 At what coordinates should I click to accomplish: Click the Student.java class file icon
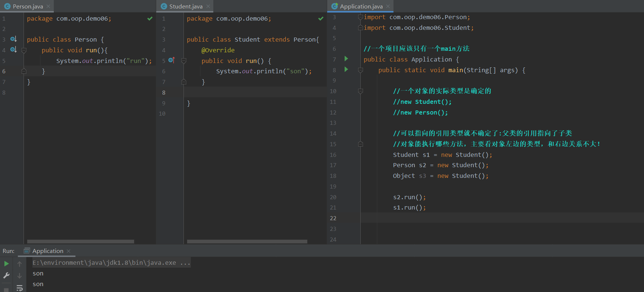pos(164,6)
